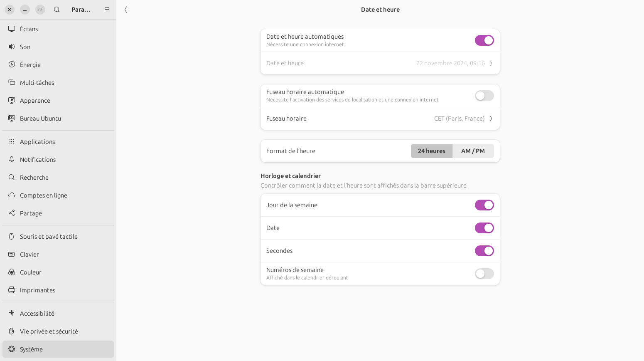Viewport: 644px width, 361px height.
Task: Open Apparence settings
Action: 58,100
